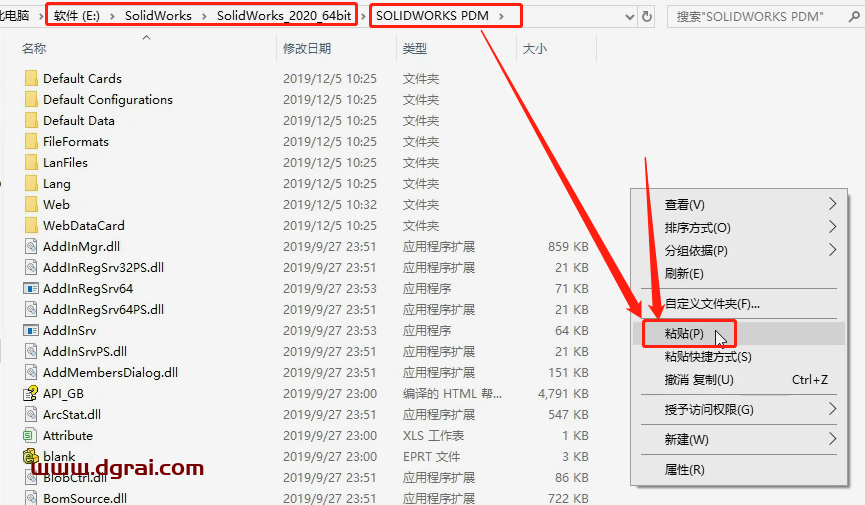Image resolution: width=865 pixels, height=505 pixels.
Task: Select the ArcStat.dll file icon
Action: (31, 414)
